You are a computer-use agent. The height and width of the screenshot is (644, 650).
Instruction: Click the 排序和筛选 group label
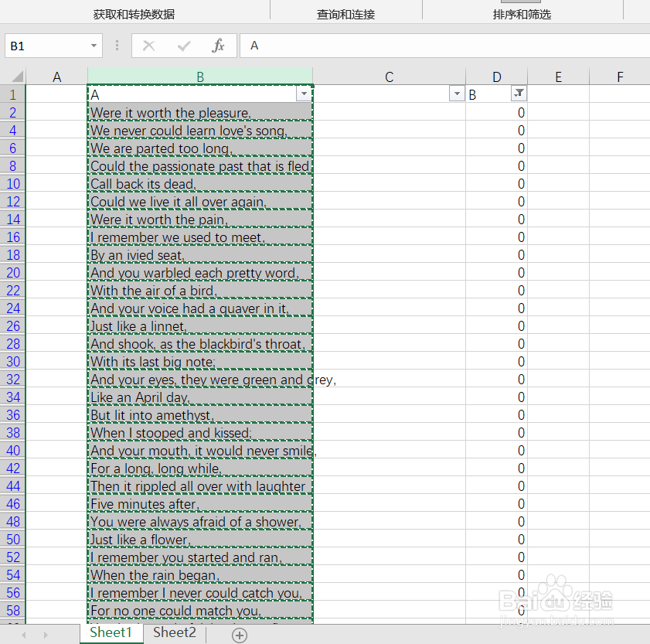(x=522, y=15)
